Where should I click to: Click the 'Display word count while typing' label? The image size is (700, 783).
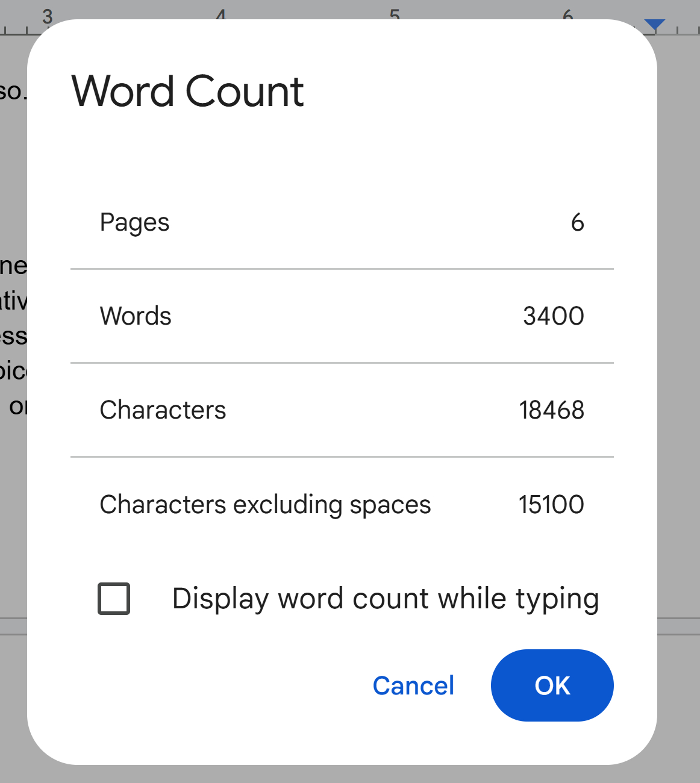point(386,599)
